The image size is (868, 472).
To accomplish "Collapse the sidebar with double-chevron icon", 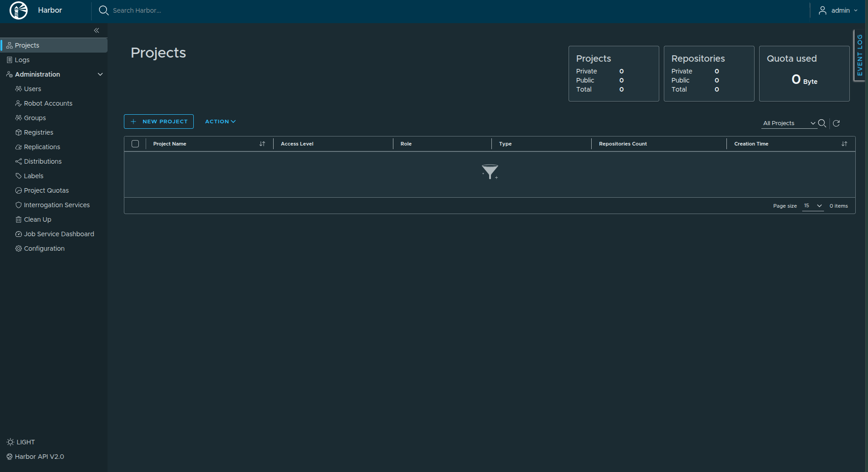I will (97, 30).
